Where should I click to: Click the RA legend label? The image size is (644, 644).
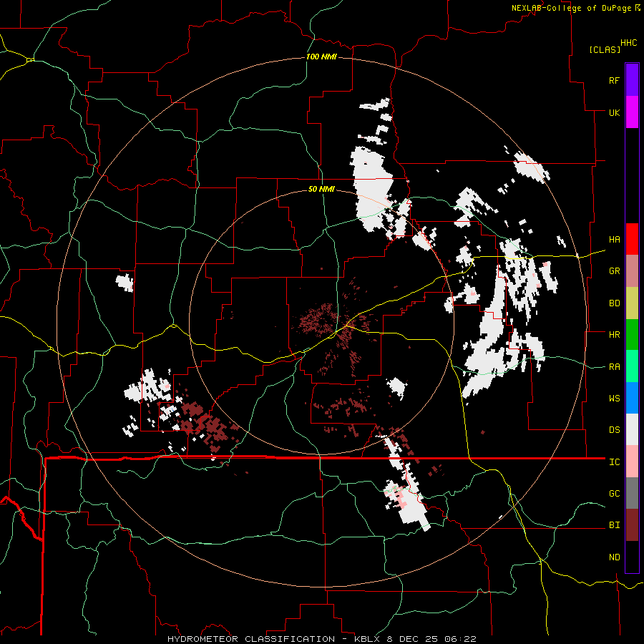(x=614, y=367)
